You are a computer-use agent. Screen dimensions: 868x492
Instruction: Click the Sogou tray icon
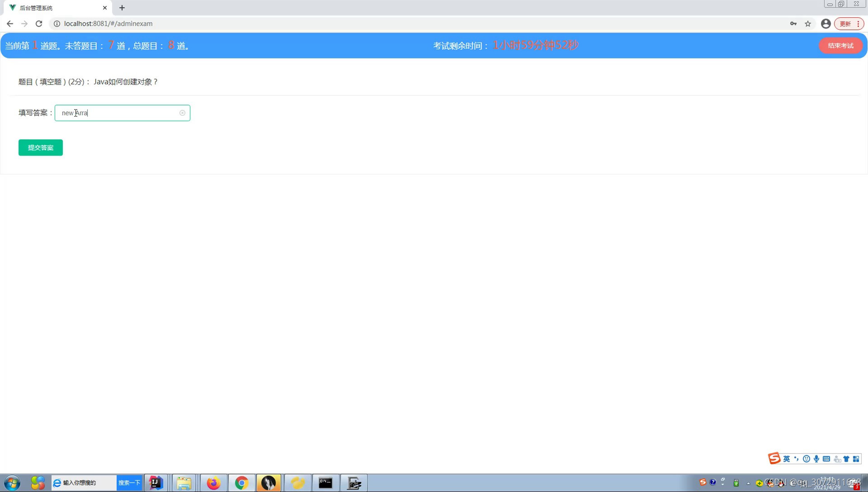(x=703, y=483)
